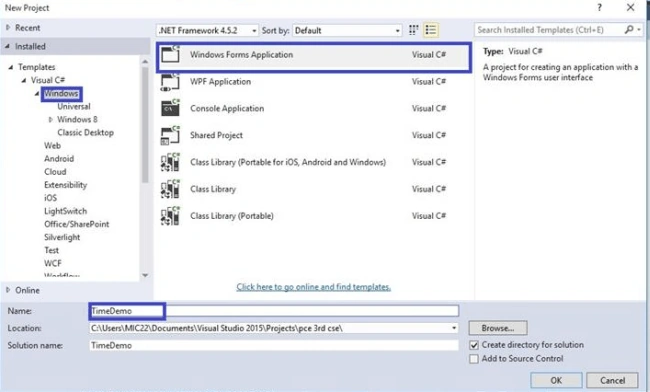650x392 pixels.
Task: Select Android template category
Action: tap(59, 159)
